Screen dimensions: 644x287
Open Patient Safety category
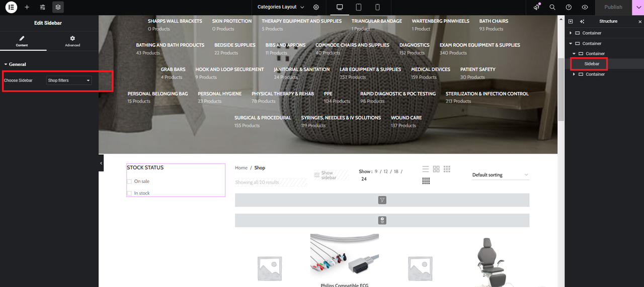tap(477, 69)
